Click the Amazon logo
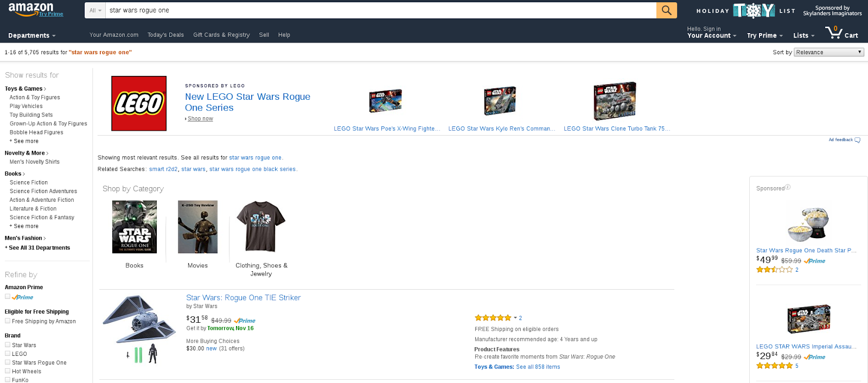The width and height of the screenshot is (868, 383). (x=30, y=9)
